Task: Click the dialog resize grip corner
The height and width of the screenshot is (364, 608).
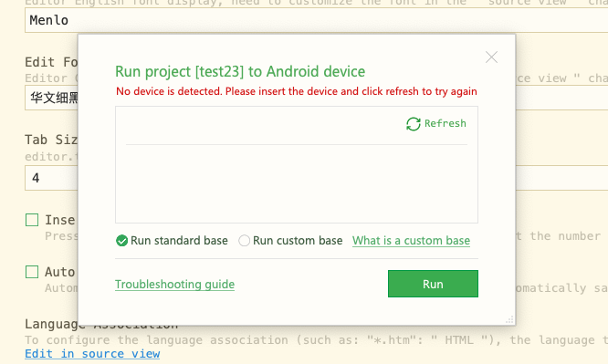Action: pos(510,319)
